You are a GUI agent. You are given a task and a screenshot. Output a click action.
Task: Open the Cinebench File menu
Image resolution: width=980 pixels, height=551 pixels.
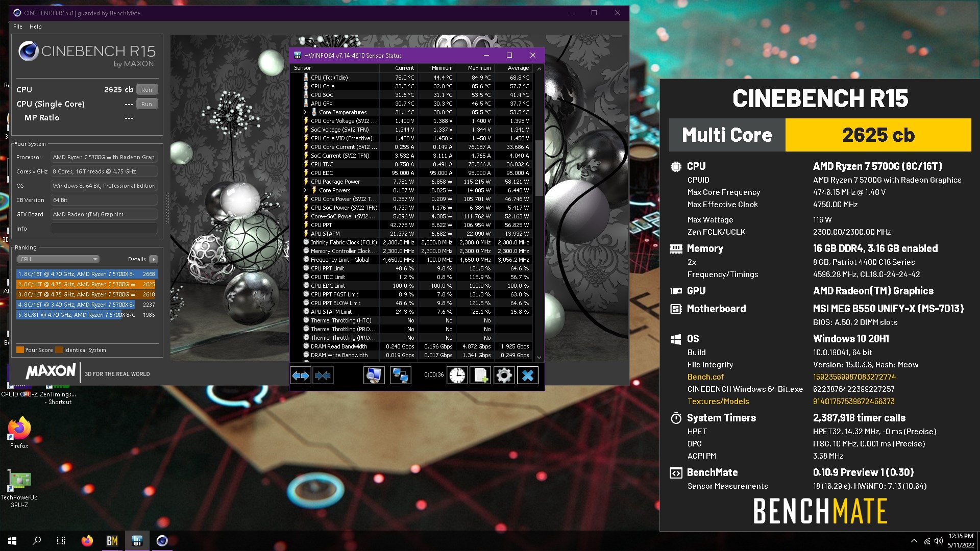tap(18, 27)
